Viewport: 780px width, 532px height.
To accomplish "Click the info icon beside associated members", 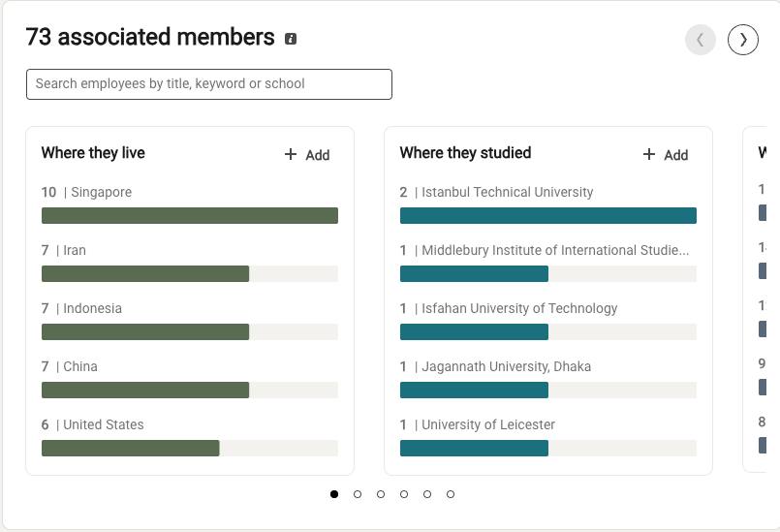I will tap(291, 39).
